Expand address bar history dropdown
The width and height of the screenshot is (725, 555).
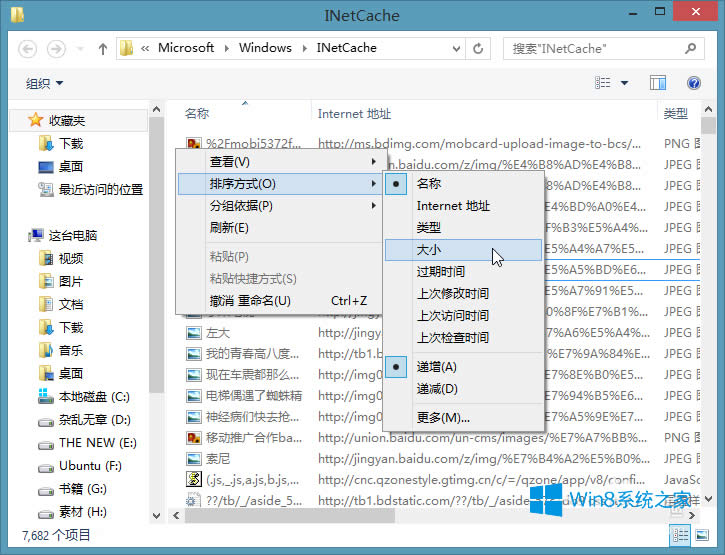[456, 48]
